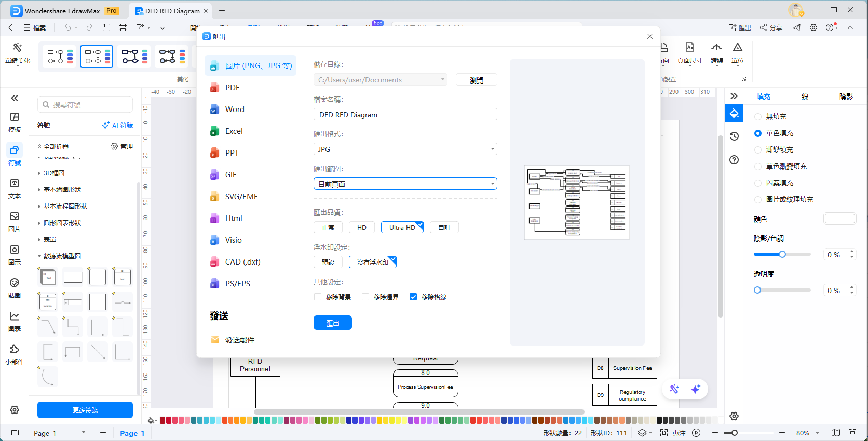Open the one-click beautify tool
868x441 pixels.
pyautogui.click(x=18, y=53)
